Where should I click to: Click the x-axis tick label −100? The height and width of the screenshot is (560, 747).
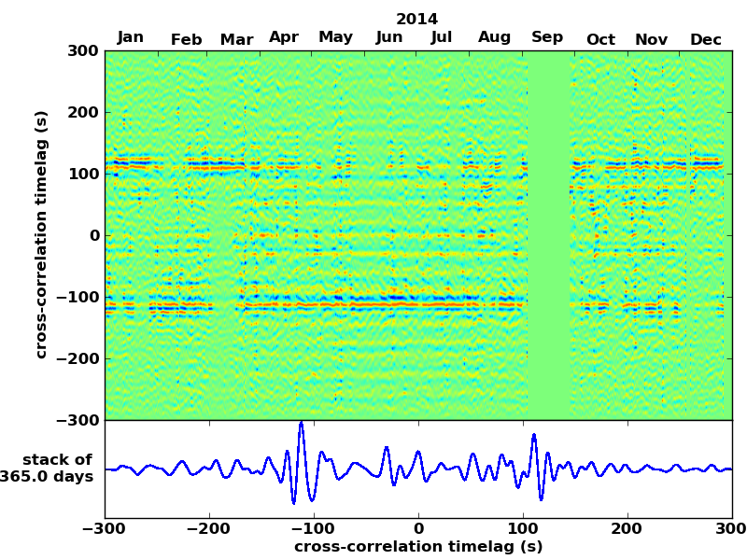313,529
